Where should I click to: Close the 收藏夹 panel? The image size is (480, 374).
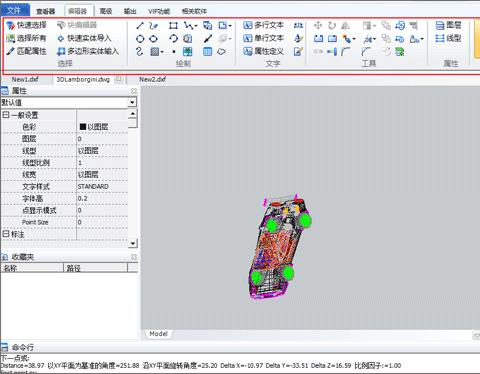click(x=134, y=257)
